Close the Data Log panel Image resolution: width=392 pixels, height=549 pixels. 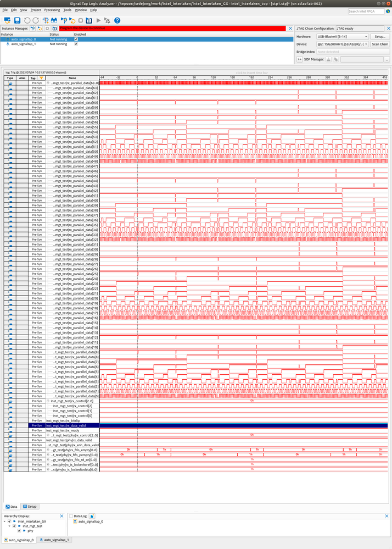click(387, 516)
